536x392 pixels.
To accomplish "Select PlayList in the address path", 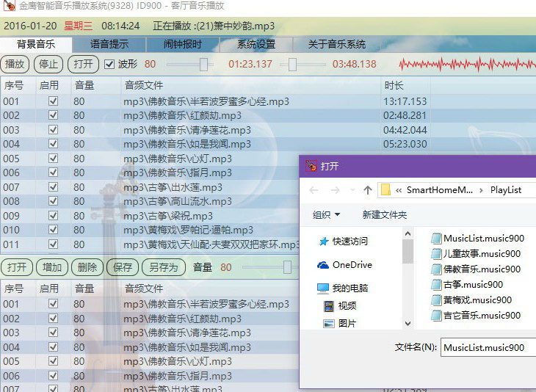I will click(x=506, y=190).
